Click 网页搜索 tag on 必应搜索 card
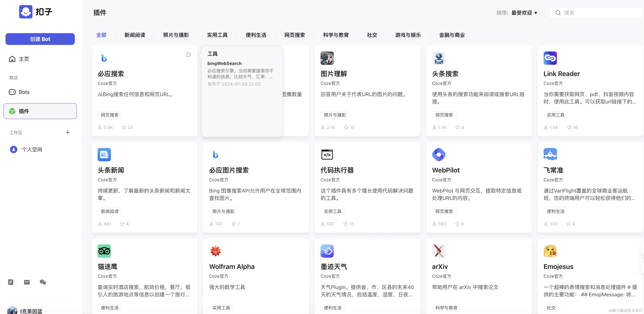Image resolution: width=644 pixels, height=314 pixels. (110, 115)
